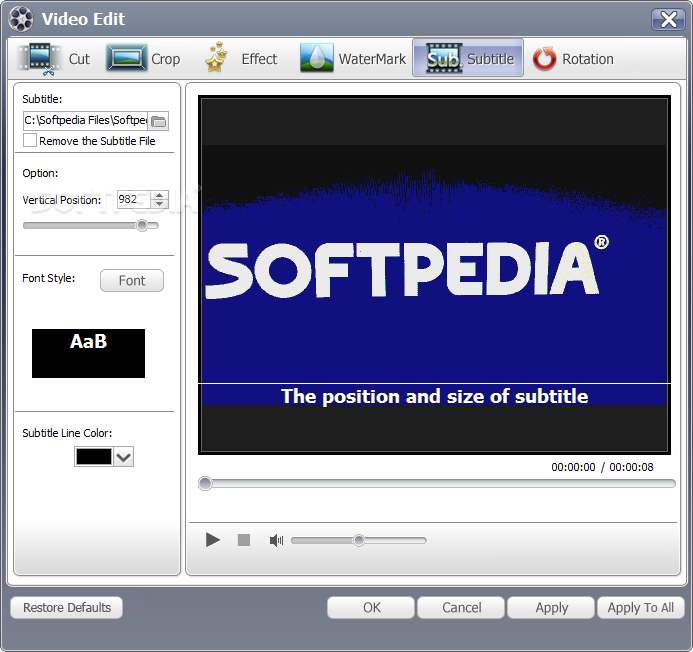This screenshot has height=652, width=693.
Task: Click the Vertical Position slider handle
Action: coord(142,225)
